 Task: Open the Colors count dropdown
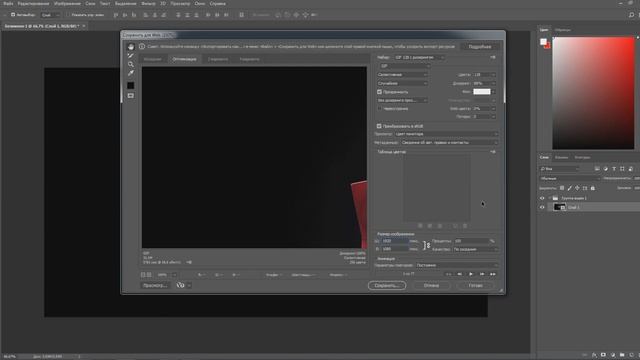(484, 75)
